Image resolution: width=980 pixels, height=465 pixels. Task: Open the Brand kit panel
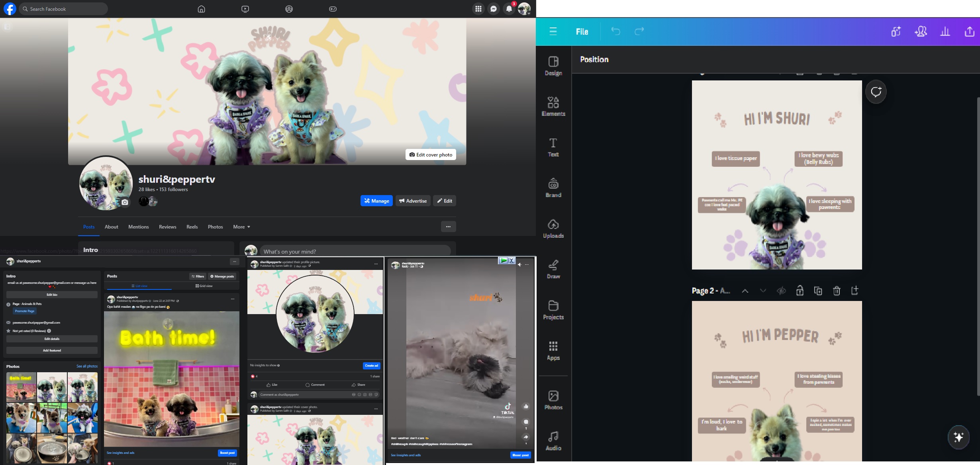pos(553,188)
